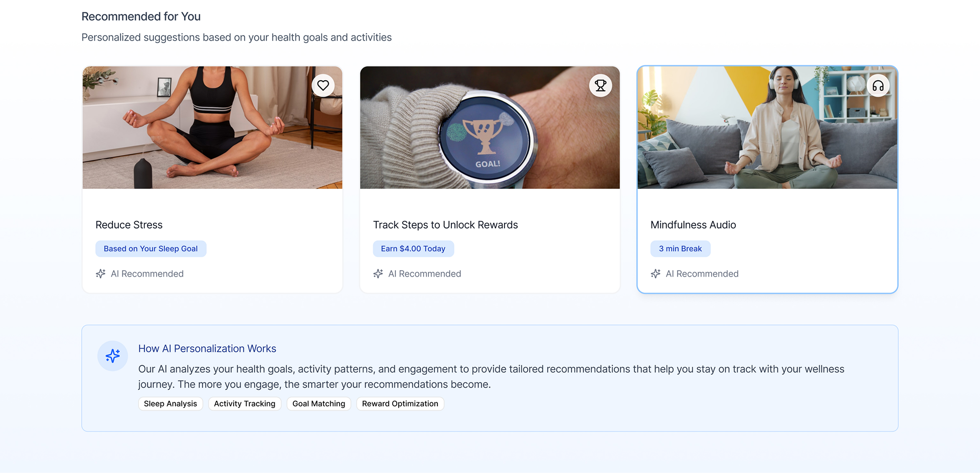
Task: Open the Reduce Stress card title
Action: coord(129,225)
